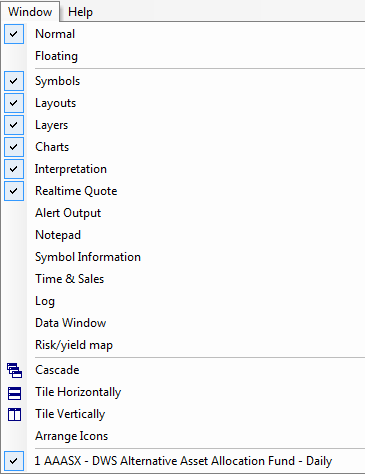
Task: Disable the Realtime Quote checkmark
Action: pos(14,191)
